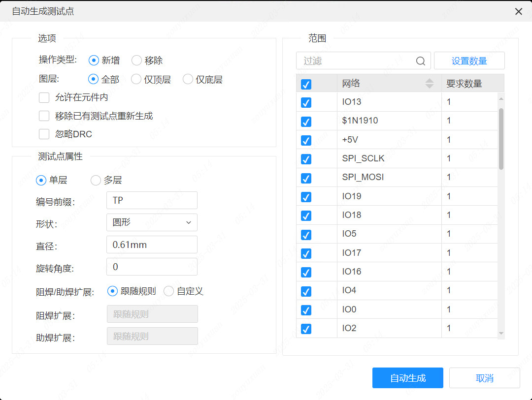Enable the 允许在元件内 option
532x400 pixels.
[44, 97]
